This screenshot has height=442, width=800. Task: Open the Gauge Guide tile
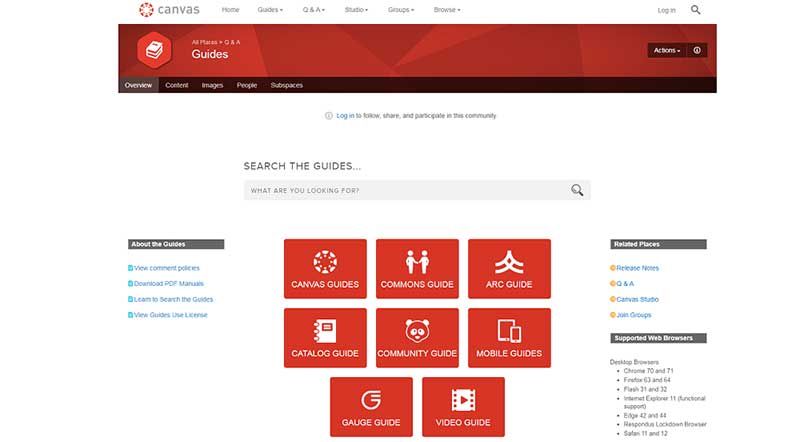(371, 407)
